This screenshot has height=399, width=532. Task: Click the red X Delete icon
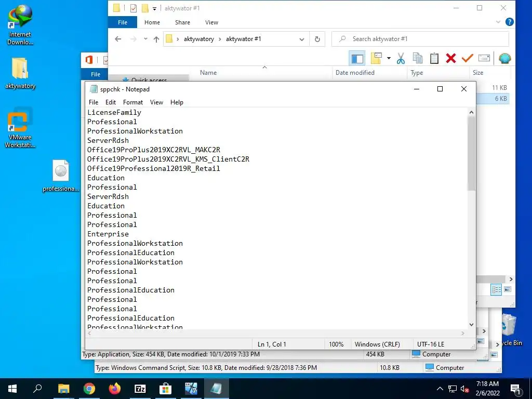pos(450,58)
